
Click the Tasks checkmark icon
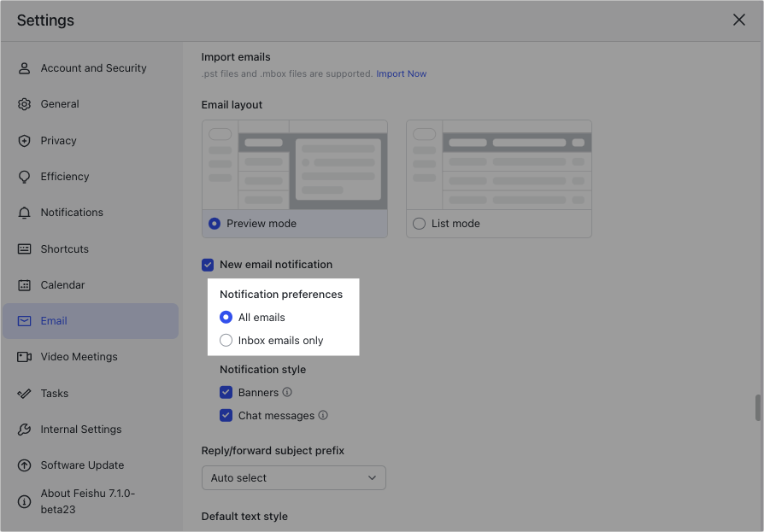25,394
